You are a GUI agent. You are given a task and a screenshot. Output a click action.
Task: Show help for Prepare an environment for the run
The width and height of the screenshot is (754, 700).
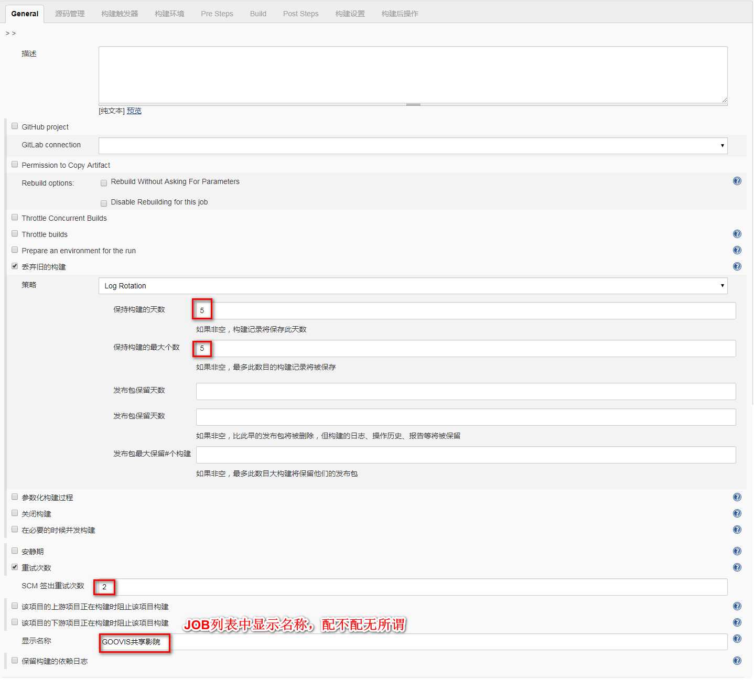pyautogui.click(x=737, y=251)
